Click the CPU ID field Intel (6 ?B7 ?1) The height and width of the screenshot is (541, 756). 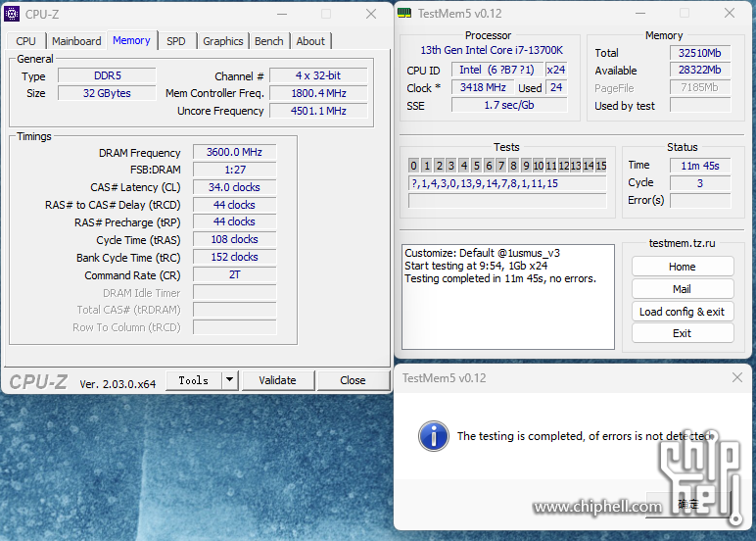point(497,70)
